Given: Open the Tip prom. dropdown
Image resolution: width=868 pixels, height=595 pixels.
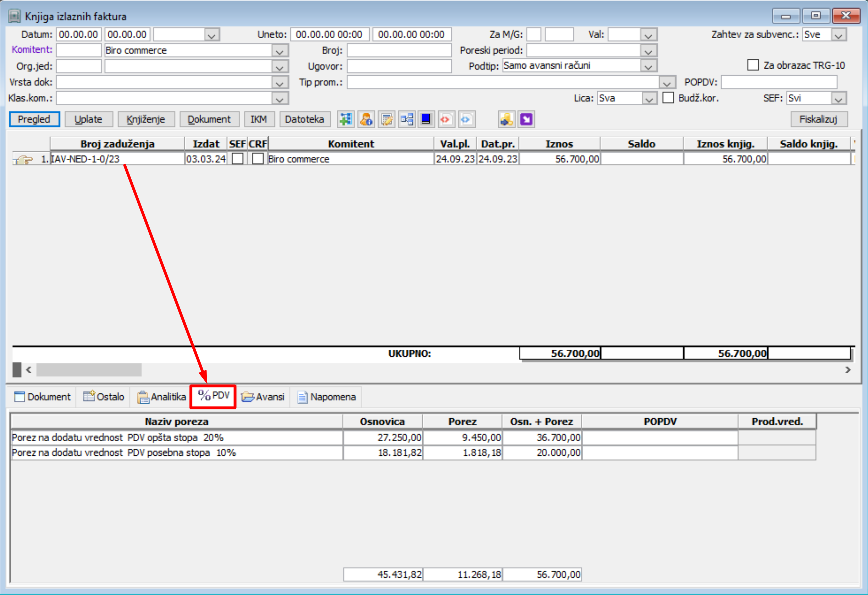Looking at the screenshot, I should [667, 82].
